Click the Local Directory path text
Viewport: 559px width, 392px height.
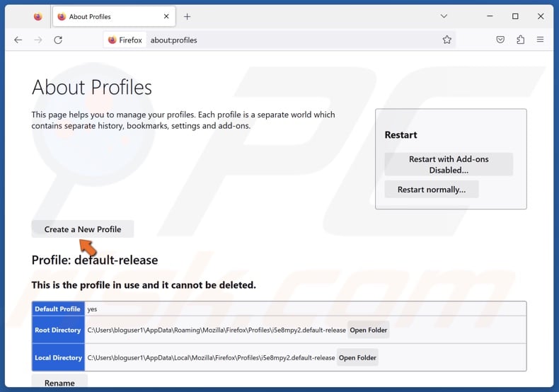211,357
